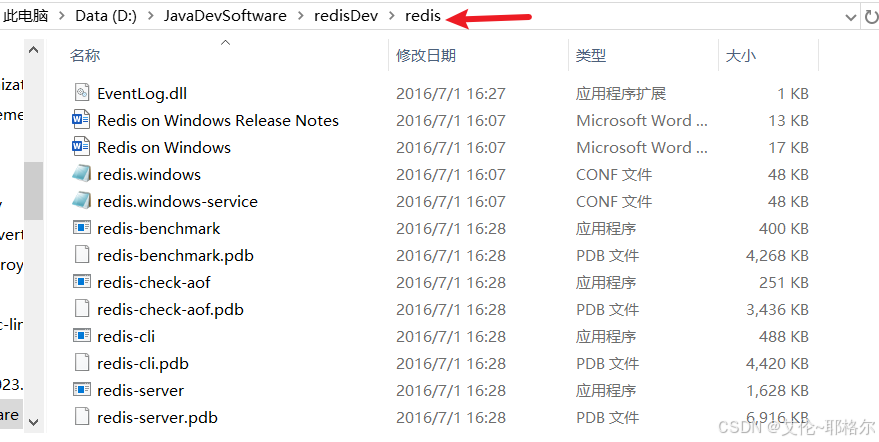Expand the chevron after redisDev breadcrumb

click(x=391, y=16)
